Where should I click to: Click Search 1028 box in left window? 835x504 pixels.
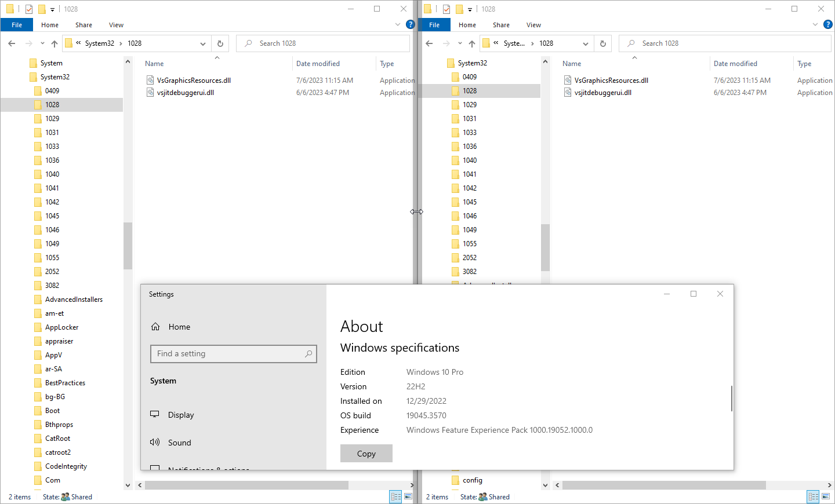click(323, 43)
